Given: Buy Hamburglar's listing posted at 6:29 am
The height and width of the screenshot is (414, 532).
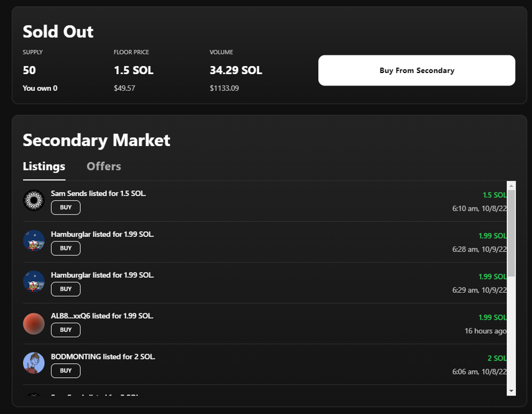Looking at the screenshot, I should pyautogui.click(x=66, y=289).
